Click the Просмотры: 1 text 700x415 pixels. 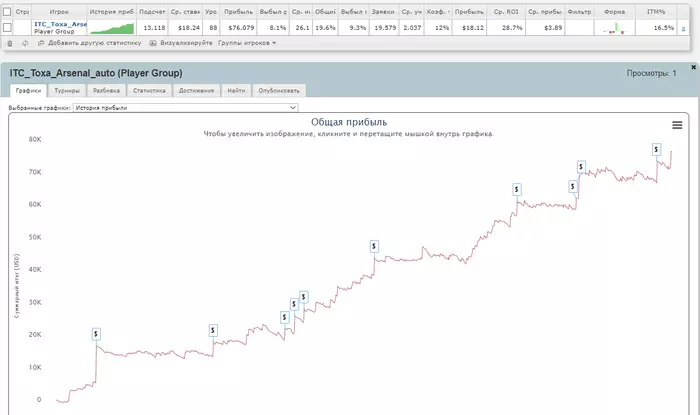tap(651, 73)
